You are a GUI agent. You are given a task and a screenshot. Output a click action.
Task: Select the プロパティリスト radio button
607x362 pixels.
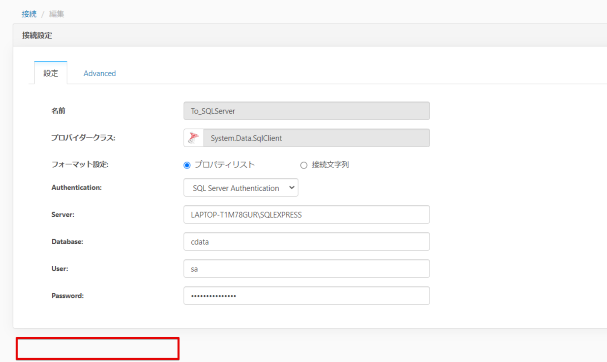pyautogui.click(x=187, y=165)
